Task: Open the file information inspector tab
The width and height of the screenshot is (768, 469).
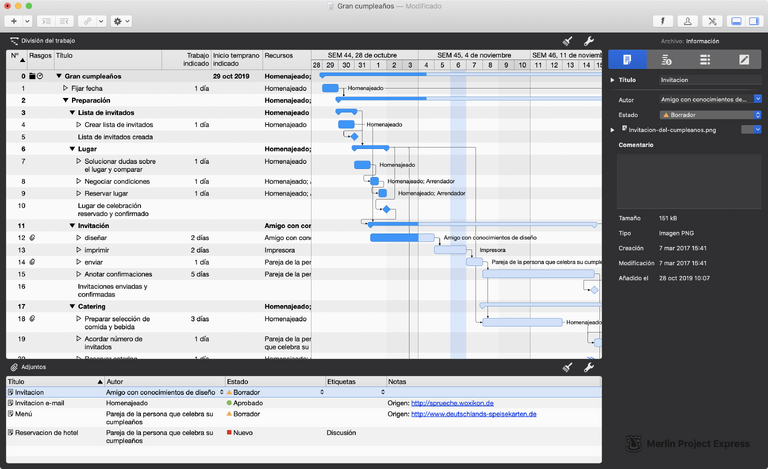Action: (x=627, y=60)
